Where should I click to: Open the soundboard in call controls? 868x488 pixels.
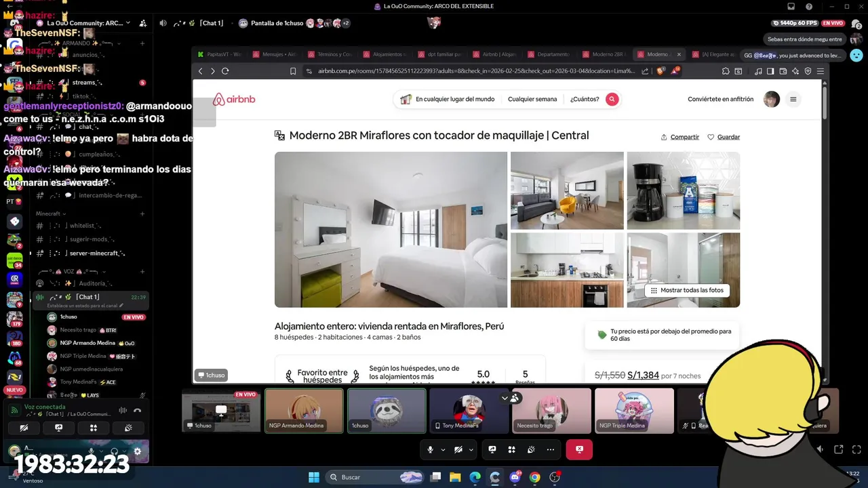pyautogui.click(x=531, y=449)
